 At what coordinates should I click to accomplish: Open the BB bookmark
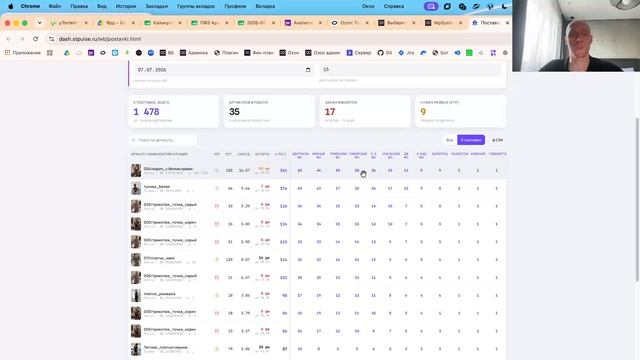167,53
